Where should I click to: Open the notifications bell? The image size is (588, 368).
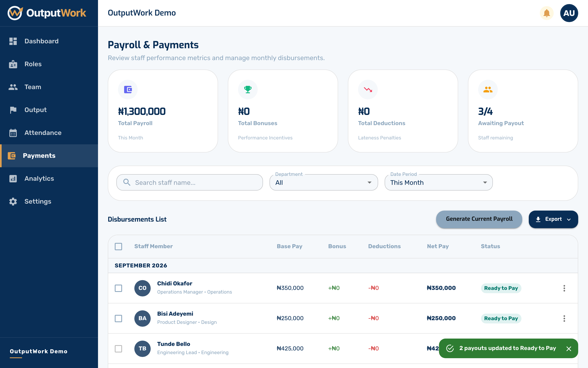pos(546,13)
